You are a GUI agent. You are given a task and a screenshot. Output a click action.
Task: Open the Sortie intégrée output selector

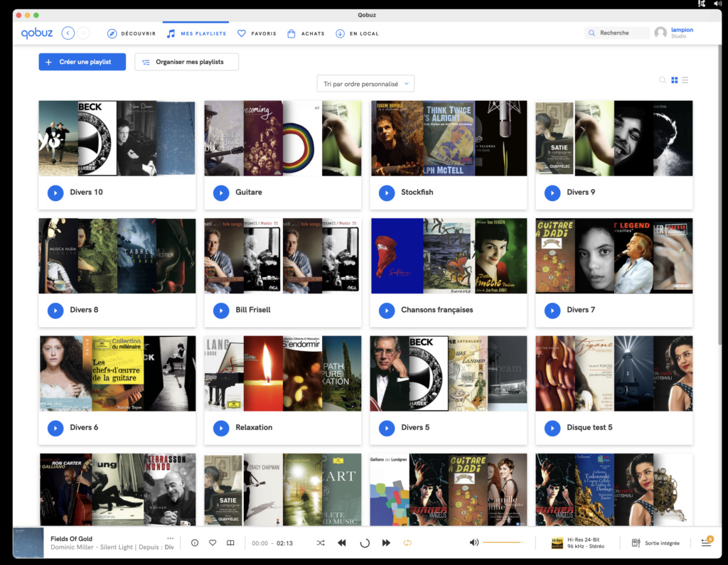coord(655,543)
